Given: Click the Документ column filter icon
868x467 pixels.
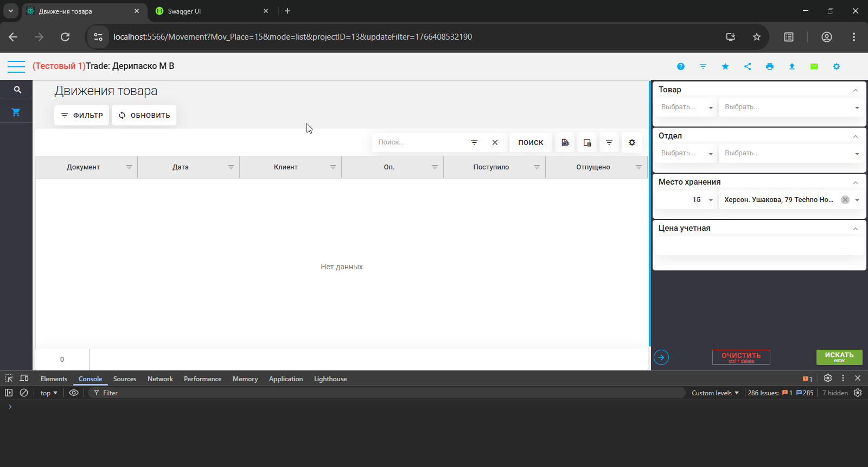Looking at the screenshot, I should 129,167.
